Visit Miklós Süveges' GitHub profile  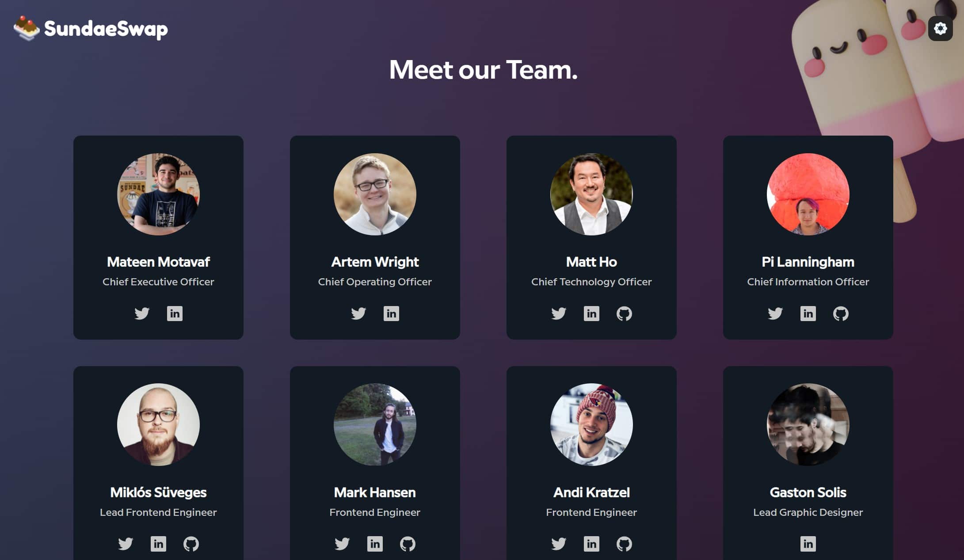[x=191, y=544]
